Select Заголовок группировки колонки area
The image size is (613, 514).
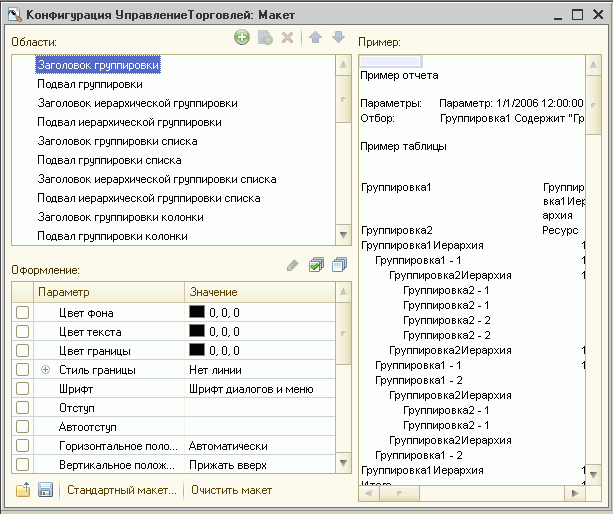pyautogui.click(x=120, y=217)
